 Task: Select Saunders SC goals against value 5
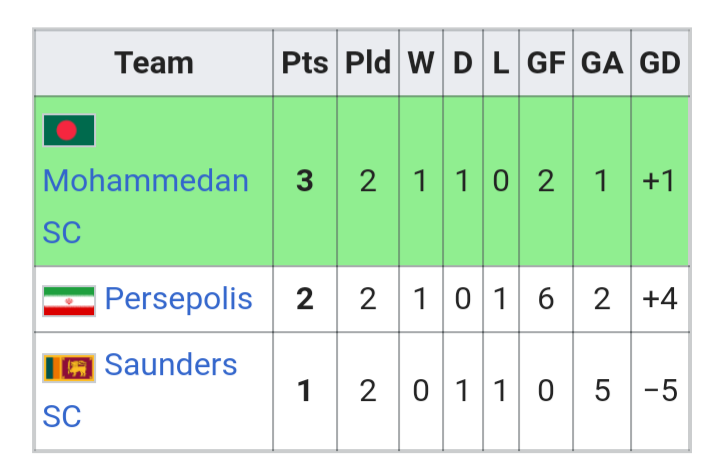click(602, 391)
